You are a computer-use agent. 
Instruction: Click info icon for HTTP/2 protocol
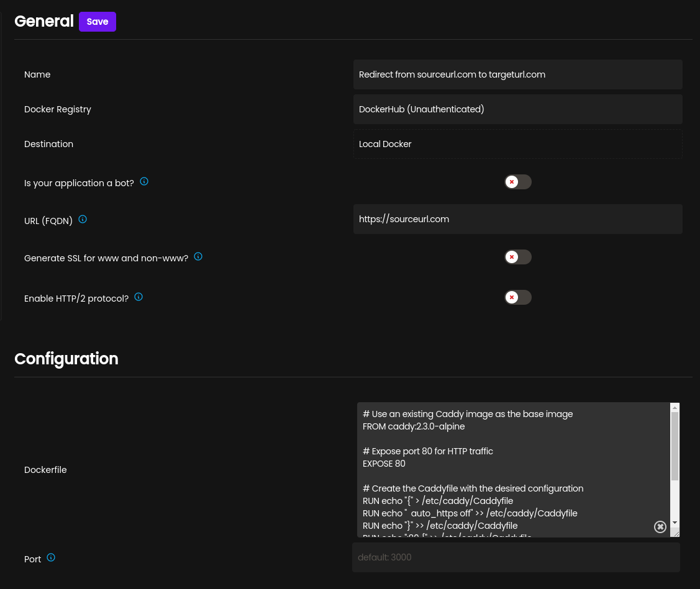coord(139,297)
